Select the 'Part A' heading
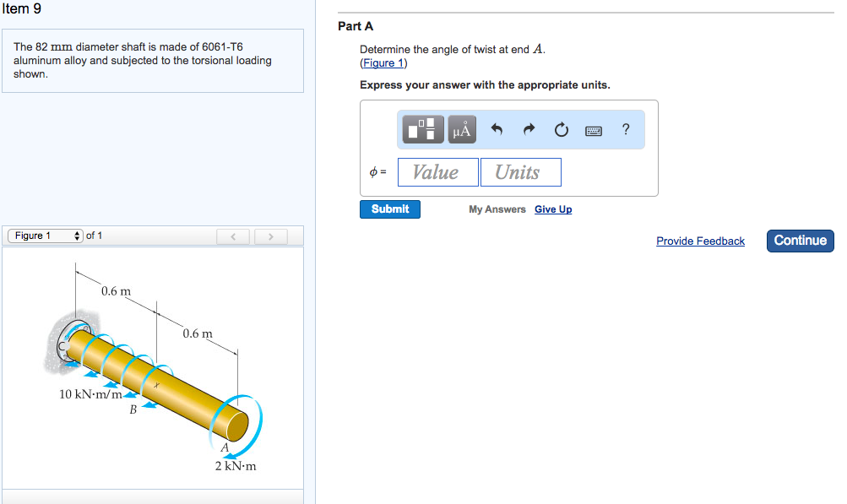The height and width of the screenshot is (504, 847). pos(356,26)
